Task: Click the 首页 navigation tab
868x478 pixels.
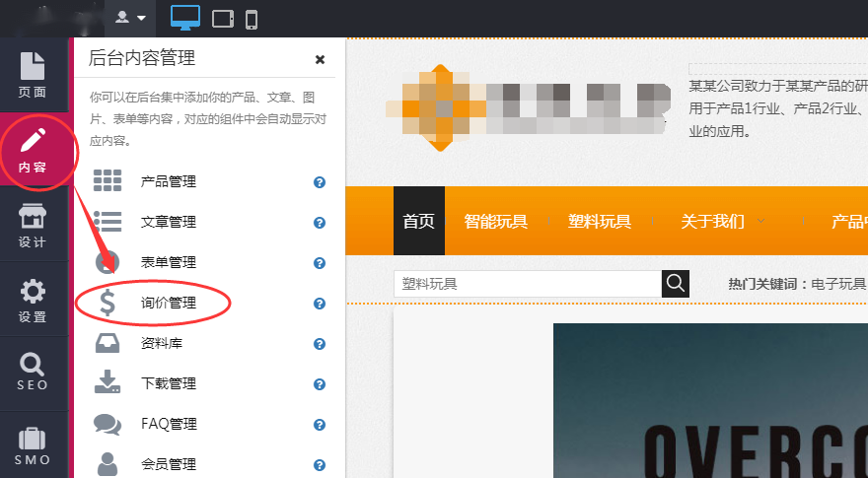Action: click(x=418, y=221)
